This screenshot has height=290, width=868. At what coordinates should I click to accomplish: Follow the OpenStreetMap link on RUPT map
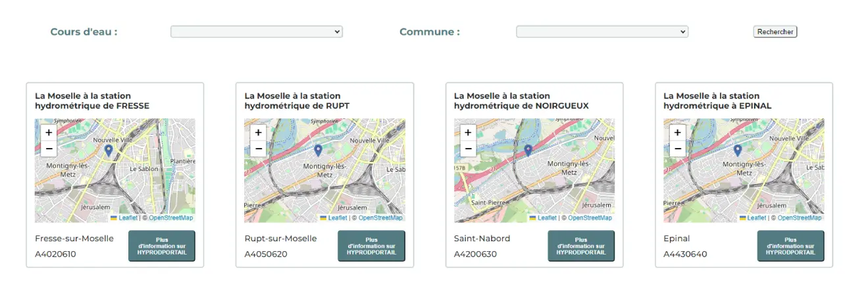380,218
